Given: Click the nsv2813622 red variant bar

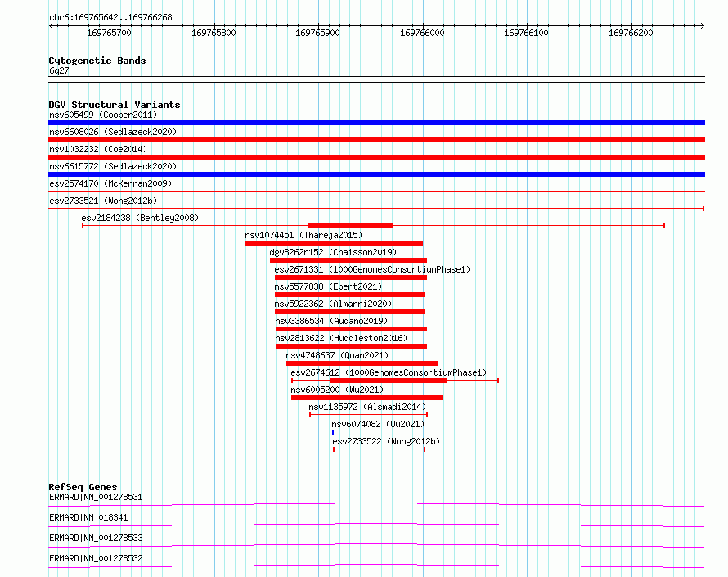Looking at the screenshot, I should 351,346.
